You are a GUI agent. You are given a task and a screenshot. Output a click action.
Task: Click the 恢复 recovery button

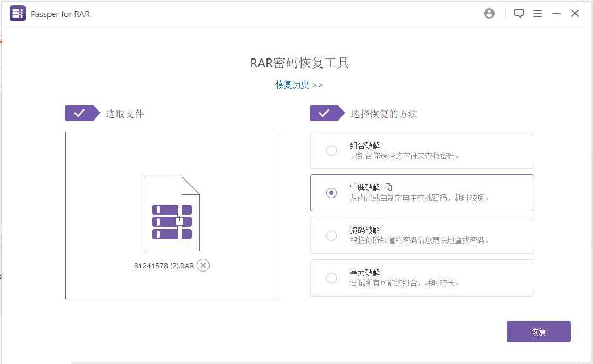pyautogui.click(x=538, y=332)
